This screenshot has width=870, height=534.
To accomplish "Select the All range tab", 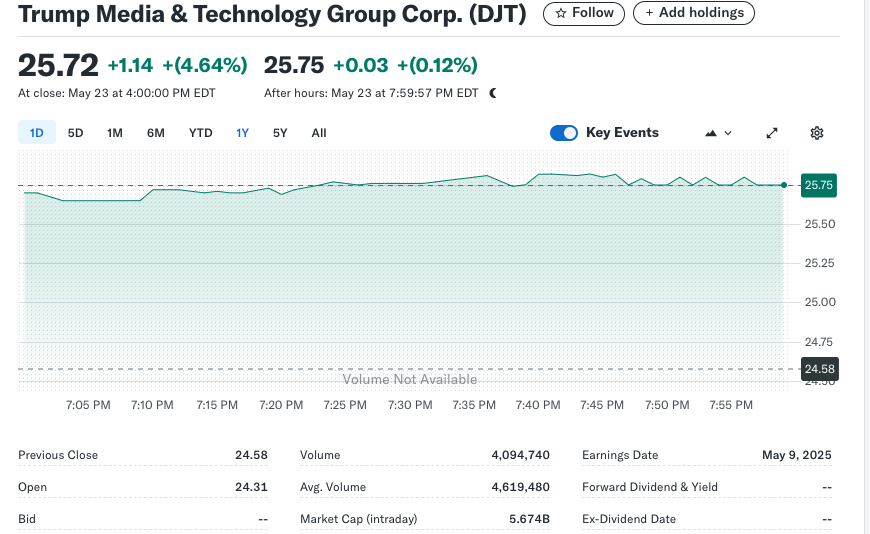I will pyautogui.click(x=319, y=133).
